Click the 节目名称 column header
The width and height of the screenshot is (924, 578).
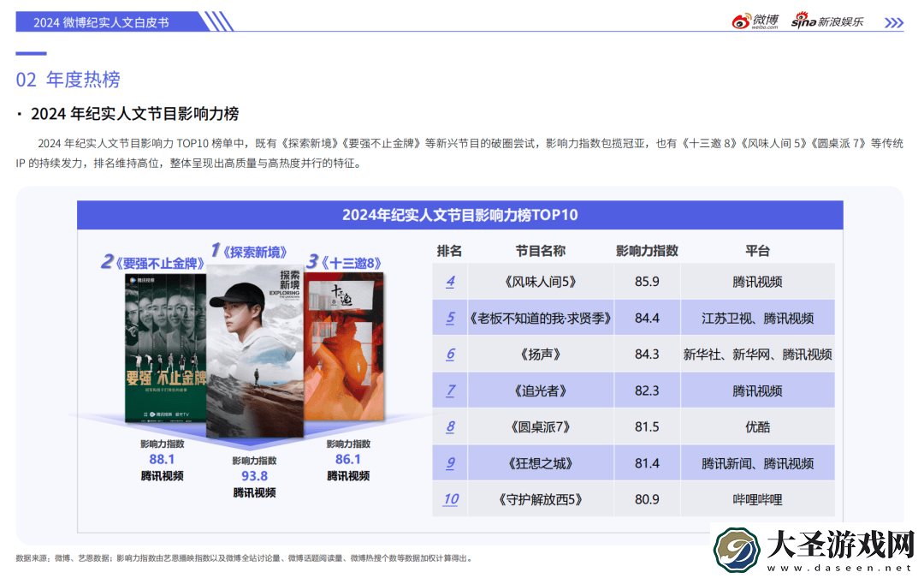coord(541,251)
